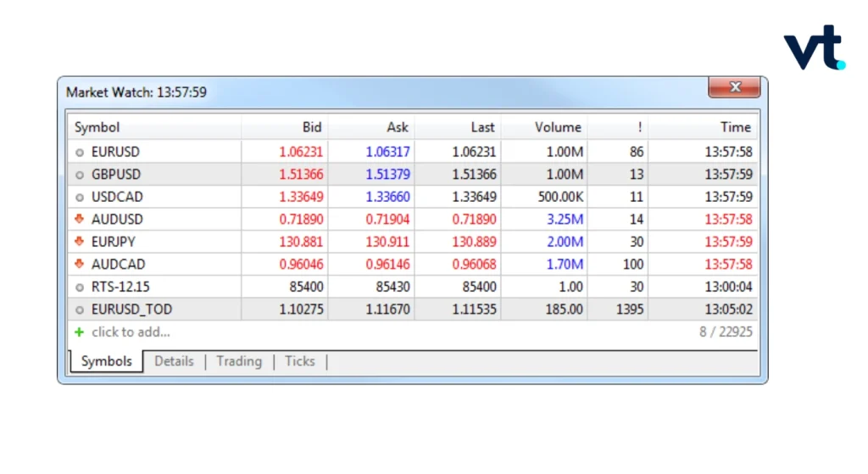Select the EURUSD symbol name
Image resolution: width=868 pixels, height=474 pixels.
point(115,152)
